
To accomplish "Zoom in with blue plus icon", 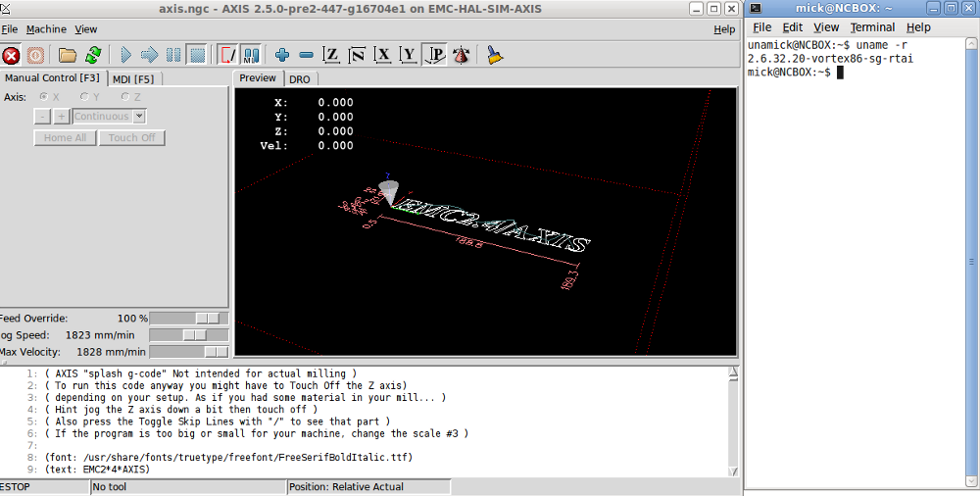I will pyautogui.click(x=282, y=55).
